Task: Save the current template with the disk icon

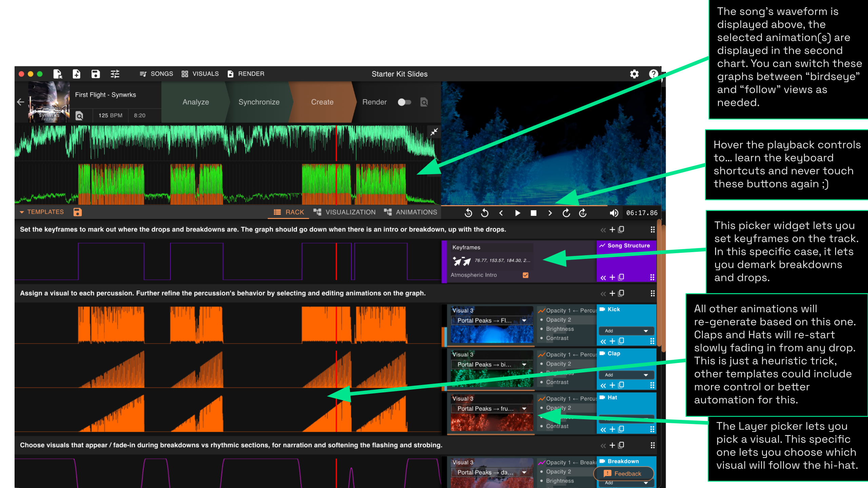Action: [78, 211]
